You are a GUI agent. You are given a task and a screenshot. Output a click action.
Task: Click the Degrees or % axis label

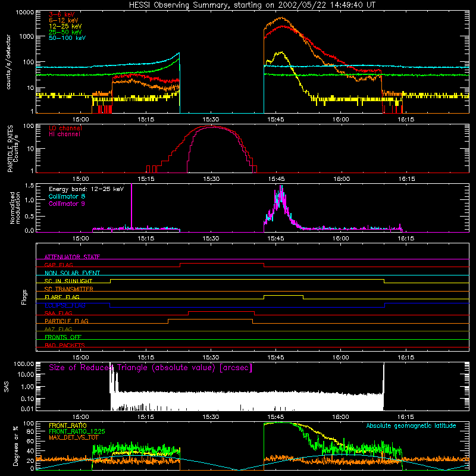15,446
